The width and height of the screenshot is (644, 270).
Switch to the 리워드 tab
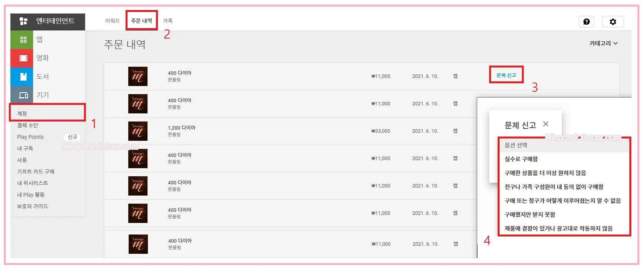(x=112, y=21)
